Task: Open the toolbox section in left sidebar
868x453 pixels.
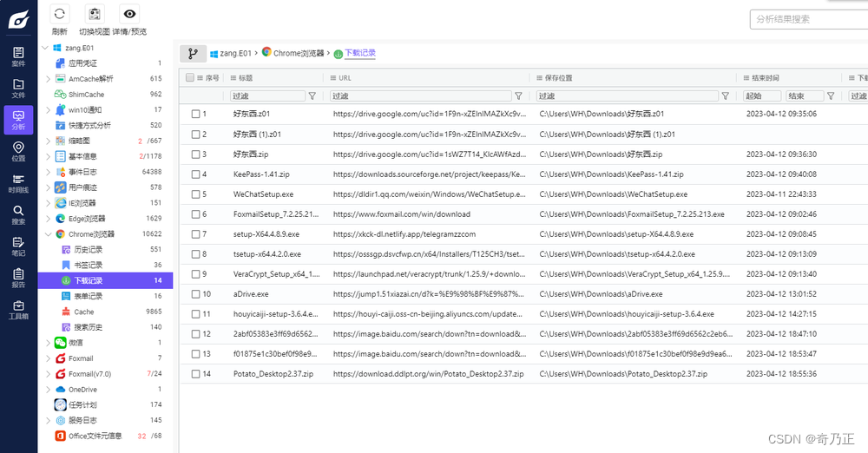Action: click(18, 310)
